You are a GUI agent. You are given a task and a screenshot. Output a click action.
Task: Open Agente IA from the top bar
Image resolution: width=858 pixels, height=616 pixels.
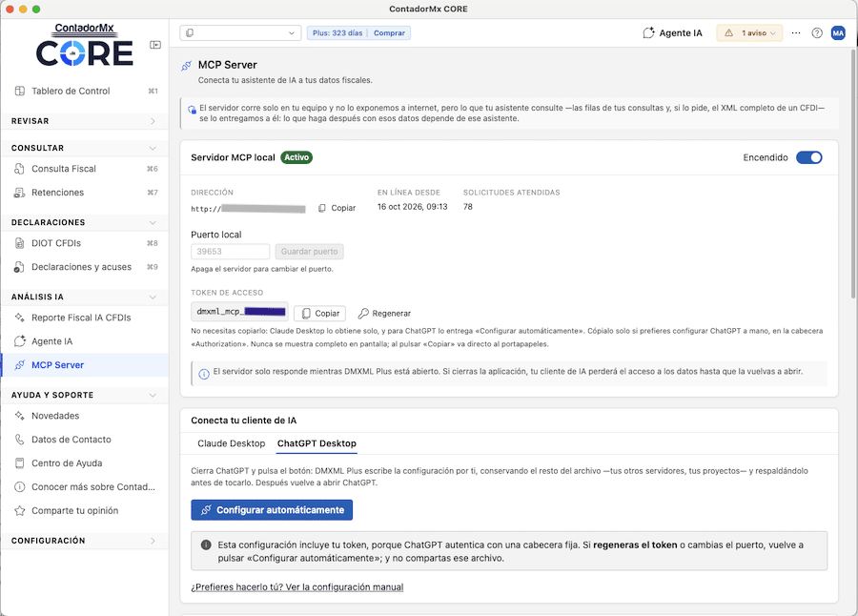[672, 32]
